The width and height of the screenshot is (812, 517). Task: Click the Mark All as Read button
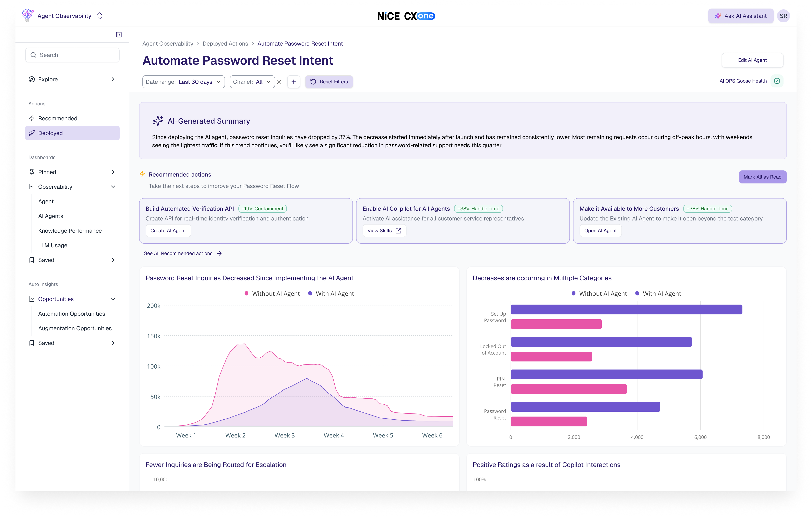762,177
